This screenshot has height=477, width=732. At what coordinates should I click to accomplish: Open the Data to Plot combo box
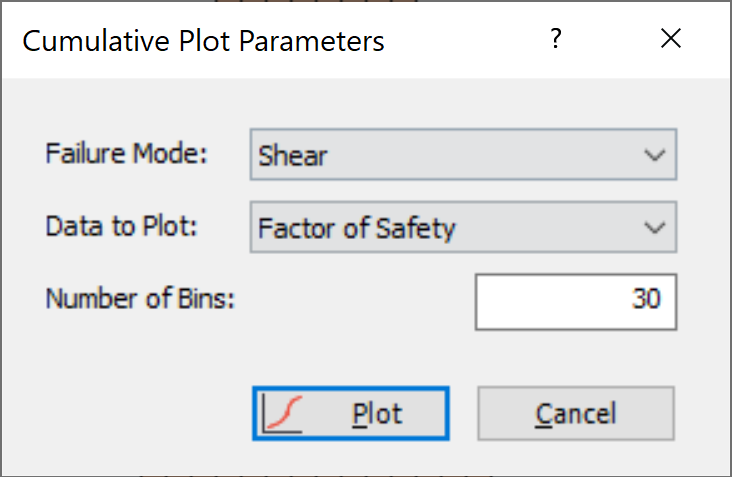pos(463,227)
